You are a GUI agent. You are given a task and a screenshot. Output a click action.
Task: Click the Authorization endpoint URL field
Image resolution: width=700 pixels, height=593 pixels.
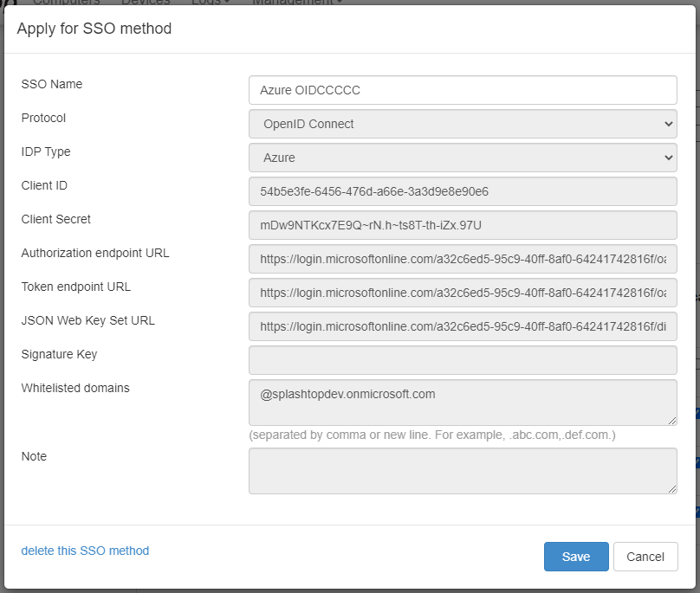pos(463,259)
